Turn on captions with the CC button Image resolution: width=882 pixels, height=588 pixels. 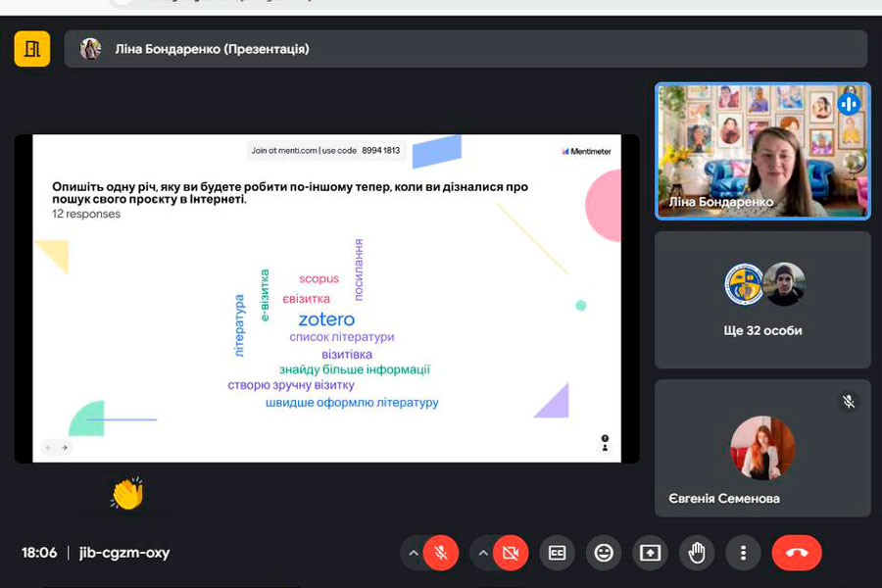pos(557,553)
